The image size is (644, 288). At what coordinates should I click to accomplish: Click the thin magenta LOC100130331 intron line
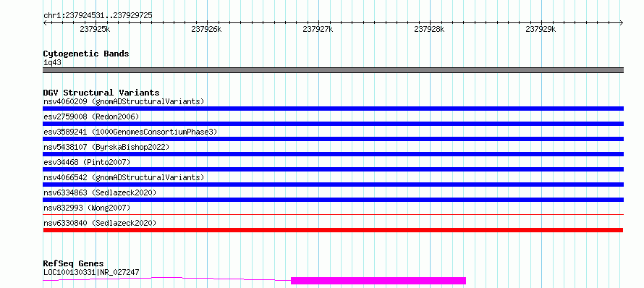pos(166,279)
